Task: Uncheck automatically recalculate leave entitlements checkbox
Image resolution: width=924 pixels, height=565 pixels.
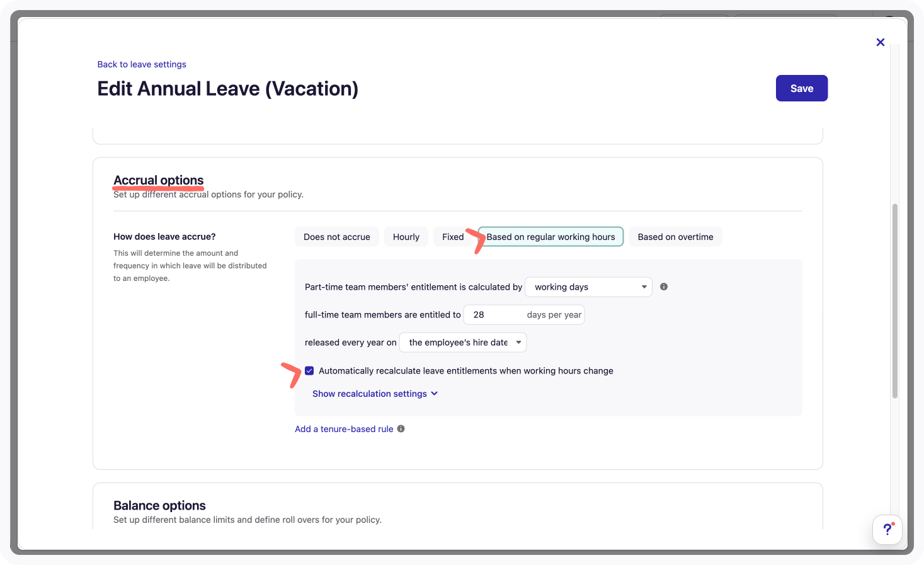Action: pyautogui.click(x=309, y=371)
